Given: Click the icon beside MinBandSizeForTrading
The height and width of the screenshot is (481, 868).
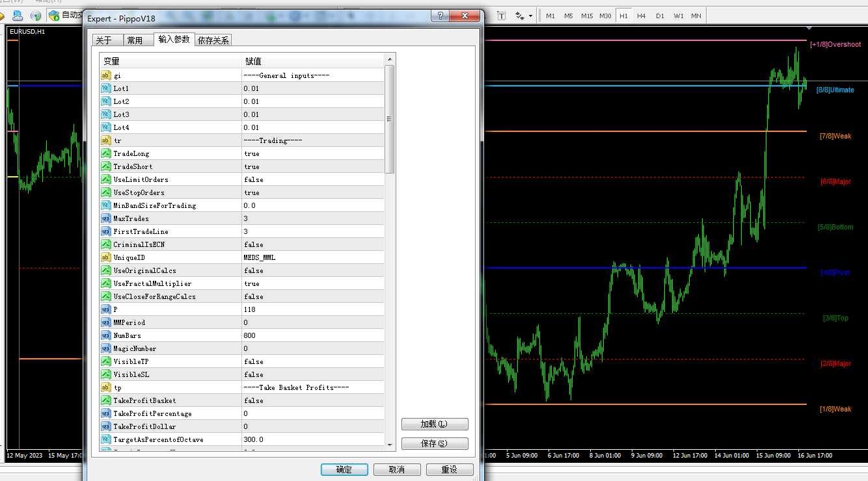Looking at the screenshot, I should (x=105, y=205).
